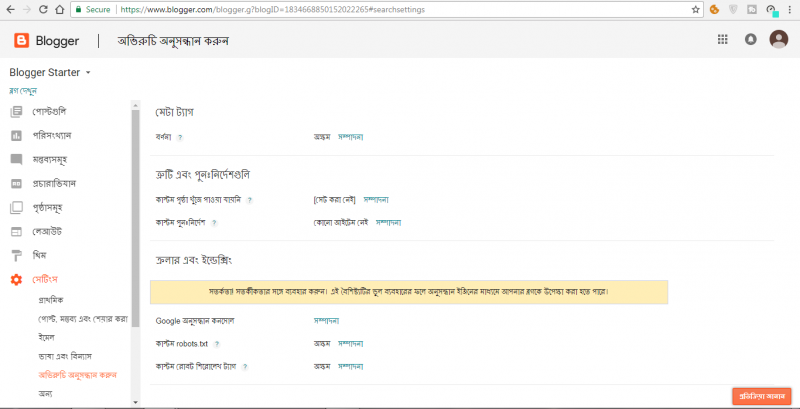Open the user account avatar

tap(779, 39)
